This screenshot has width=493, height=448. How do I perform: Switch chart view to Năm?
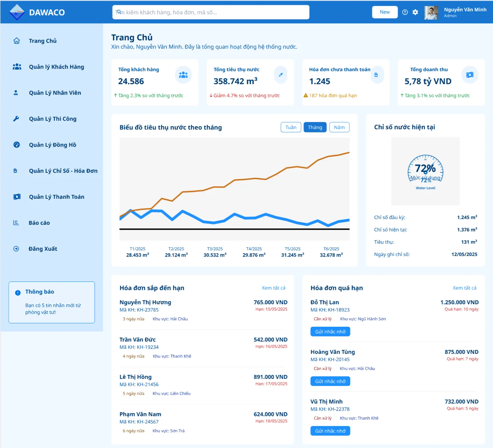[x=339, y=127]
